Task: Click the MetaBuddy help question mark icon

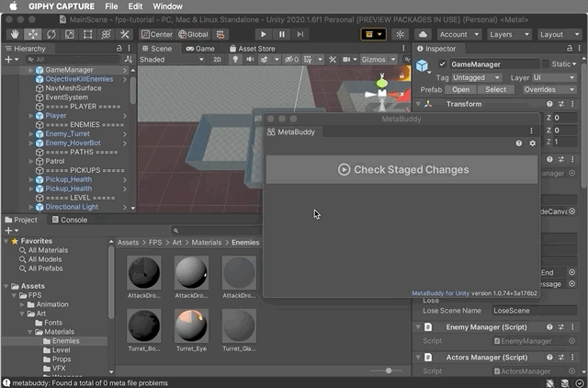Action: (519, 143)
